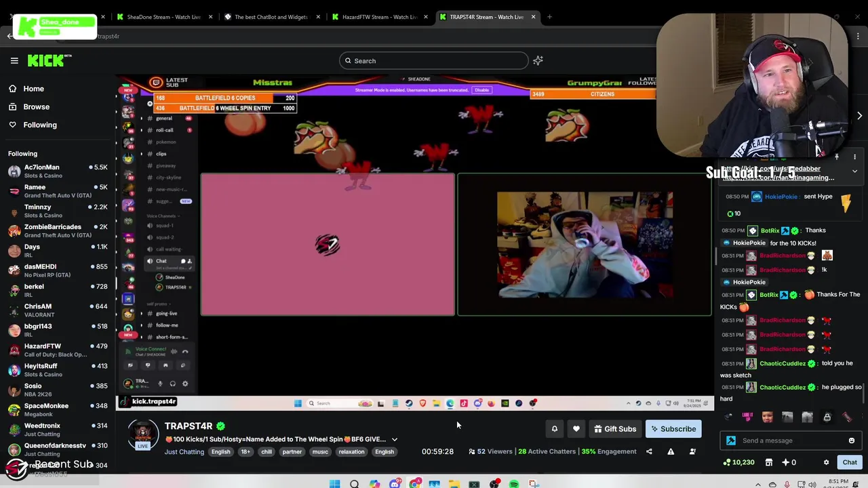Go to Home in sidebar

pos(33,89)
